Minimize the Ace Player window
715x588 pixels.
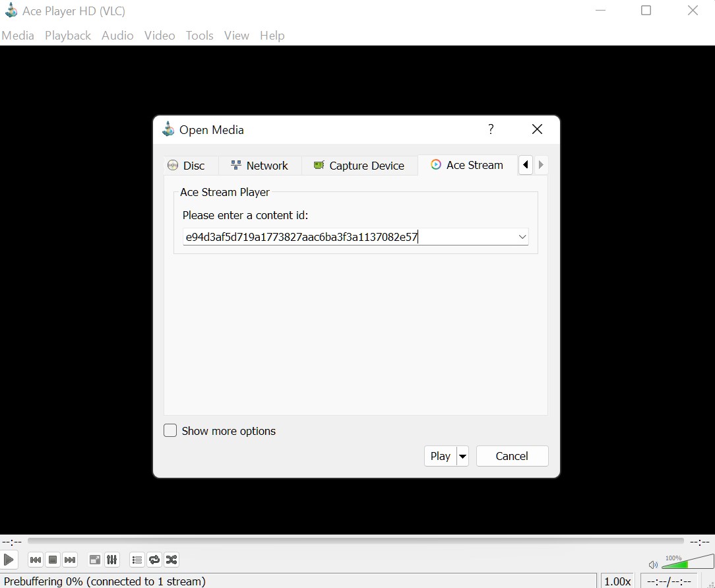tap(600, 11)
